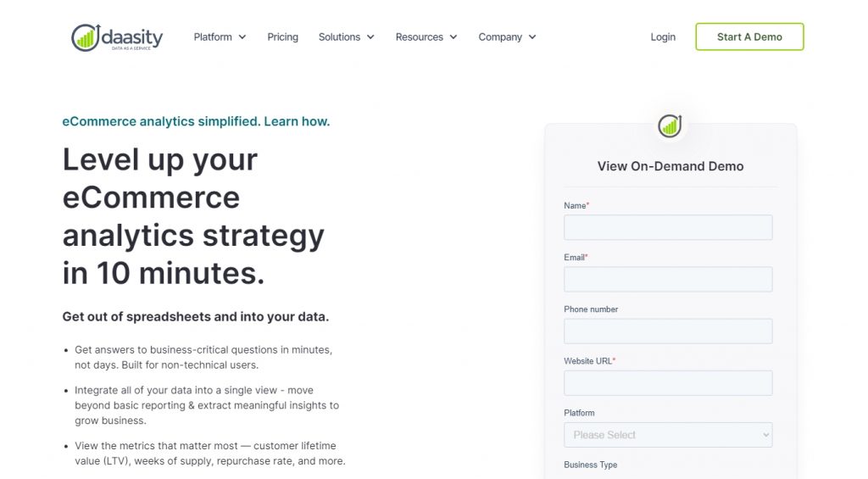Click the Daasity logo in header
This screenshot has width=868, height=479.
point(117,37)
